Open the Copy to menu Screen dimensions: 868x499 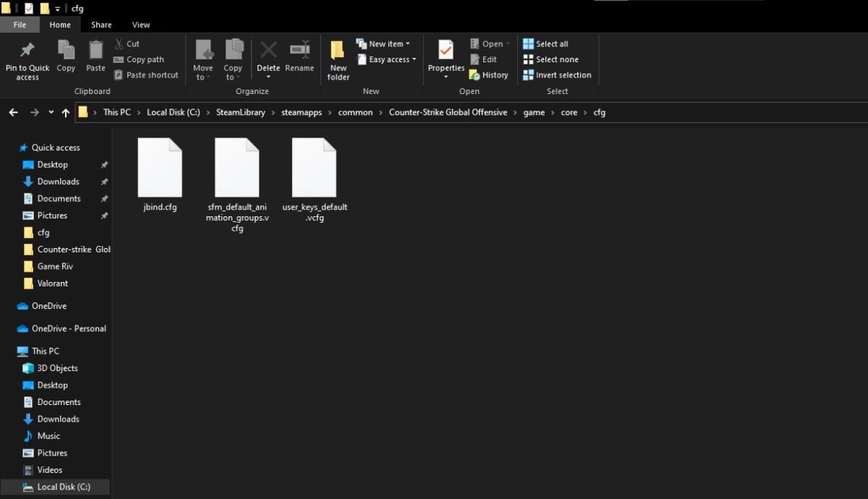pyautogui.click(x=233, y=60)
